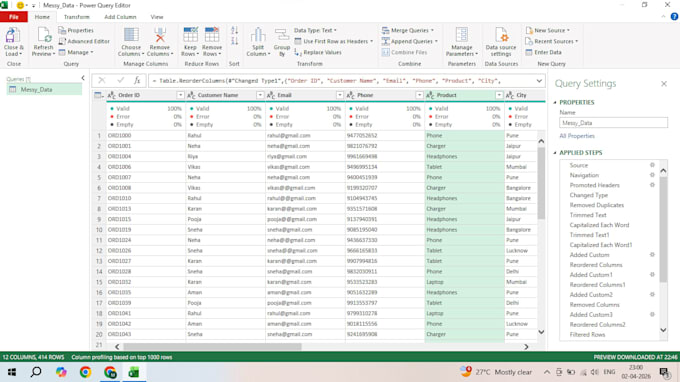Open New Source dropdown
The width and height of the screenshot is (680, 382).
point(548,30)
